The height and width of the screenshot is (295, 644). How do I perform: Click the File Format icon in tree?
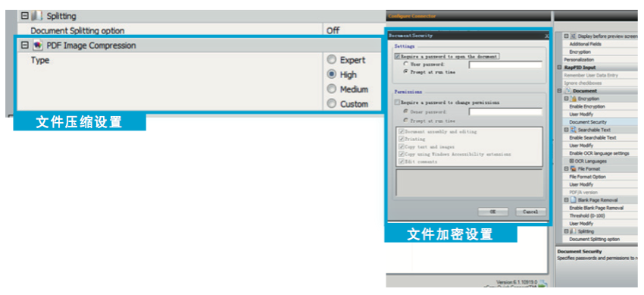point(574,169)
